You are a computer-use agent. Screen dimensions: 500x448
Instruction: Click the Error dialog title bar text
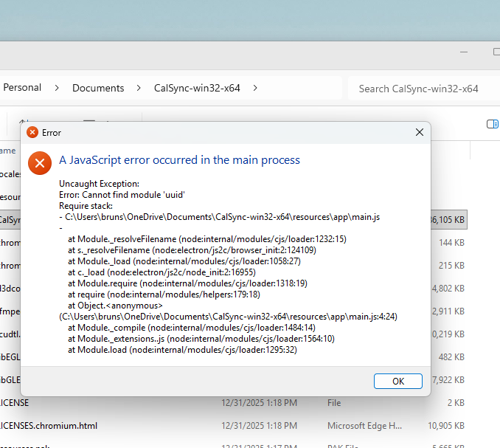(52, 133)
